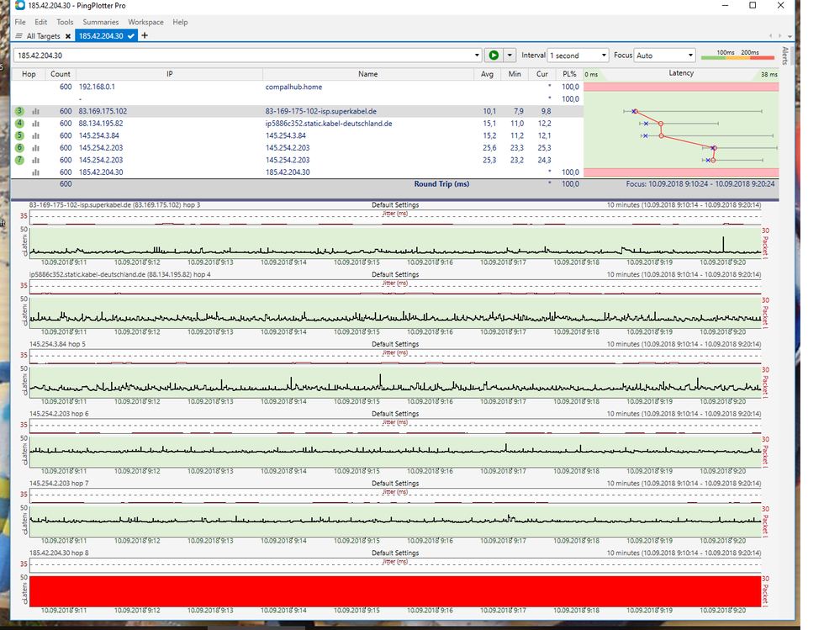840x630 pixels.
Task: Click the latency color scale bar
Action: click(x=737, y=56)
